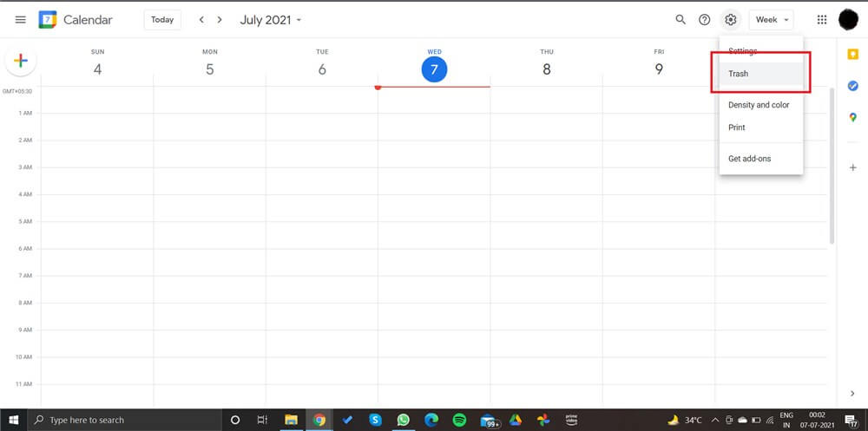Jump to Today
Viewport: 868px width, 431px height.
click(162, 20)
